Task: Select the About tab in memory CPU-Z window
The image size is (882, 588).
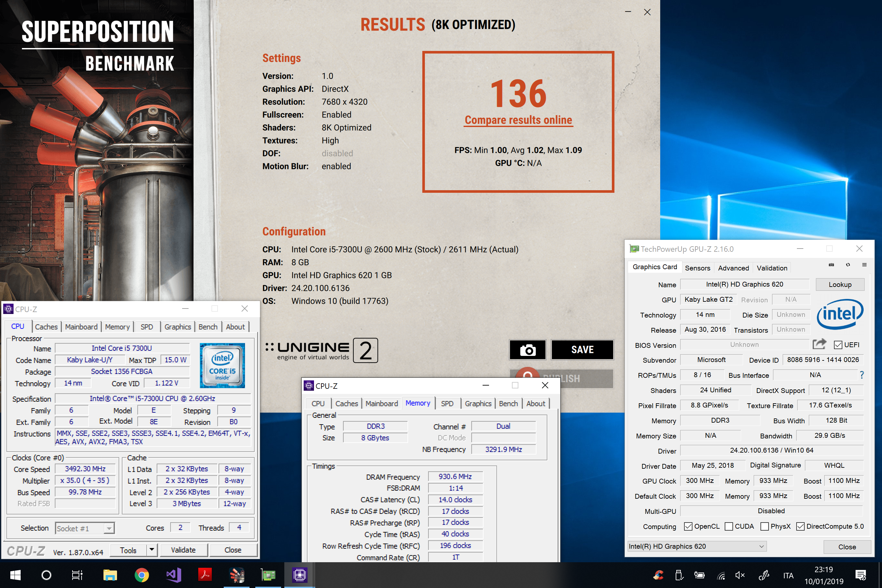Action: tap(535, 404)
